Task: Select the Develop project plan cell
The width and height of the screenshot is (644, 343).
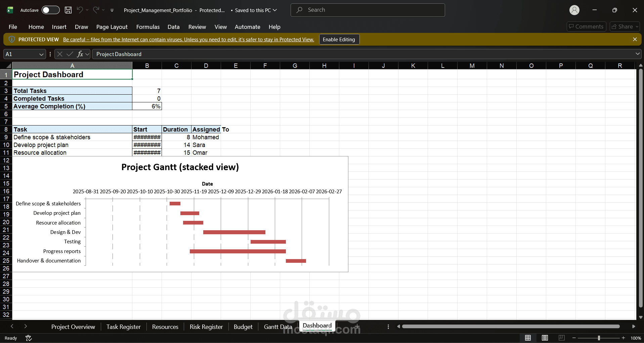Action: coord(72,145)
